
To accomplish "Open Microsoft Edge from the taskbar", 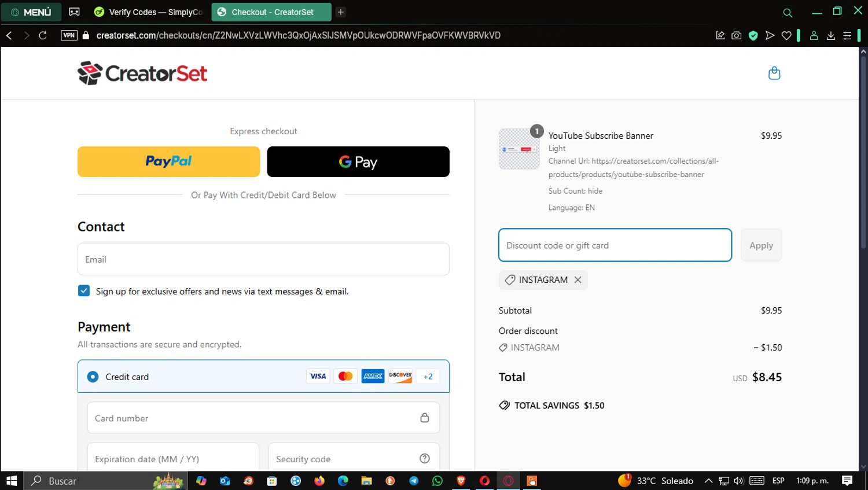I will (x=343, y=481).
